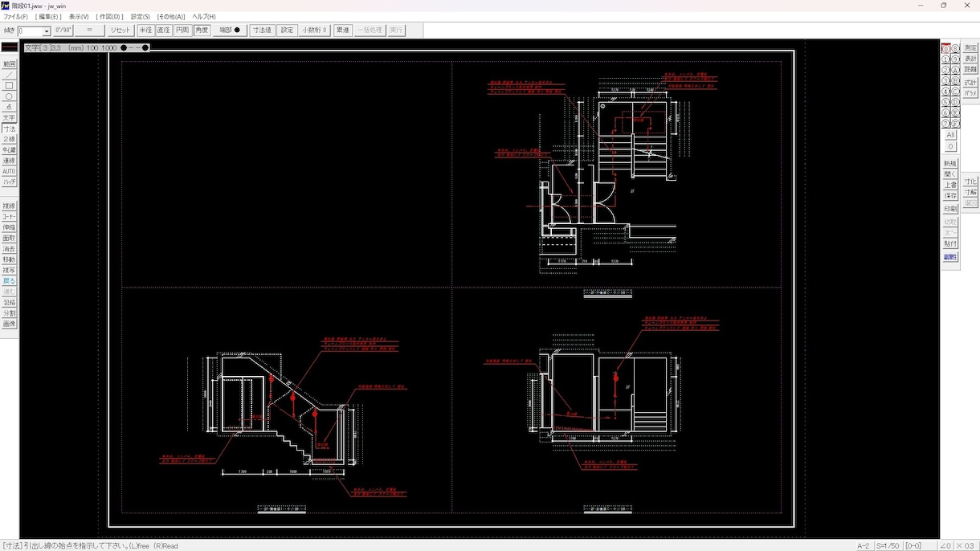The height and width of the screenshot is (551, 980).
Task: Select the 寸法 dimension tool
Action: coord(9,129)
